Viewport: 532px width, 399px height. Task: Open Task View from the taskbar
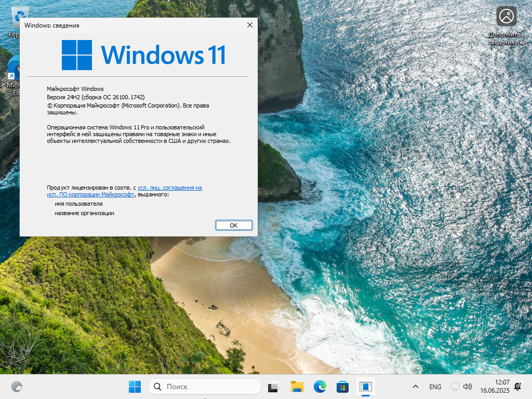[273, 387]
